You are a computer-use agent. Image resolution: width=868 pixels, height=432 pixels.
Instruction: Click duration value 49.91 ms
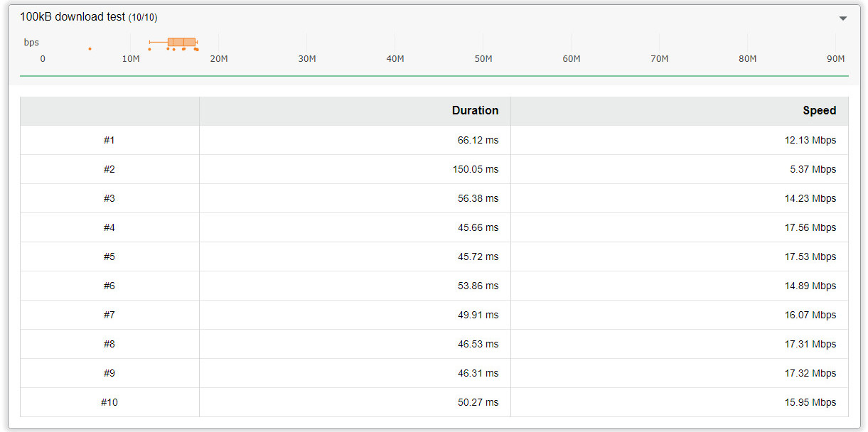coord(478,315)
